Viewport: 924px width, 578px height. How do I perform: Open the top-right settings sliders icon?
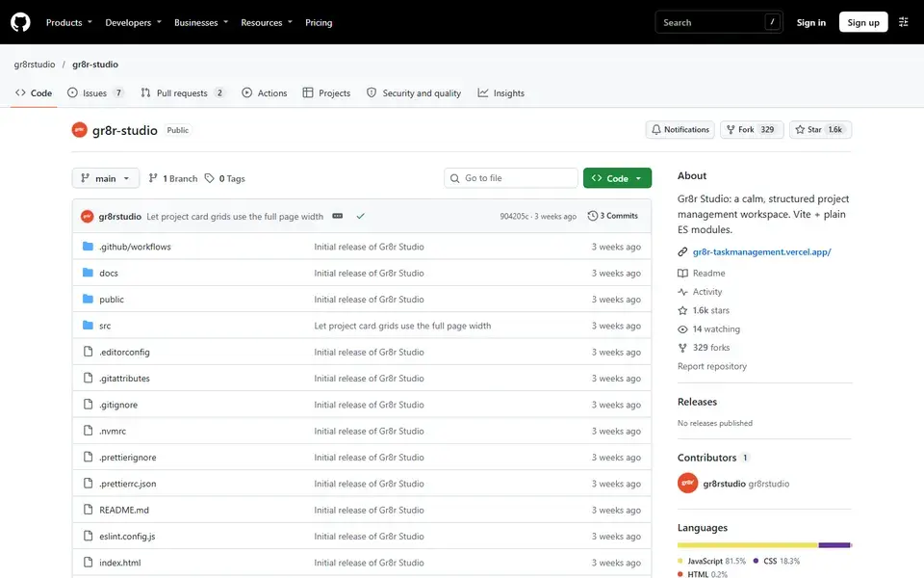(x=904, y=22)
